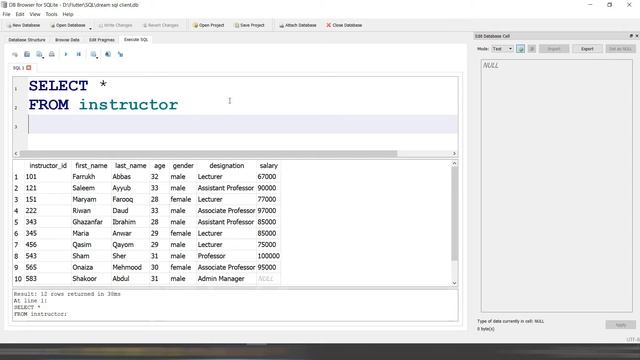
Task: Click the results scroll down arrow
Action: pos(454,283)
